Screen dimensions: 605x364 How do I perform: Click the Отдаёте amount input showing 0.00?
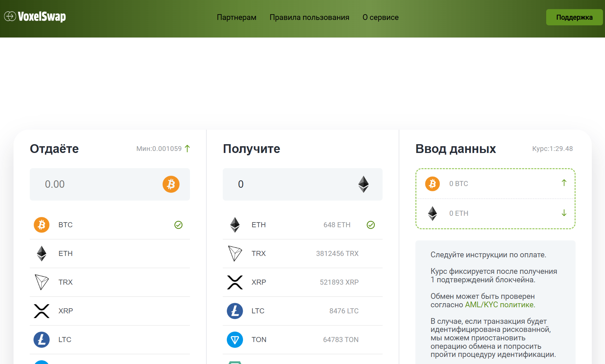(x=98, y=184)
